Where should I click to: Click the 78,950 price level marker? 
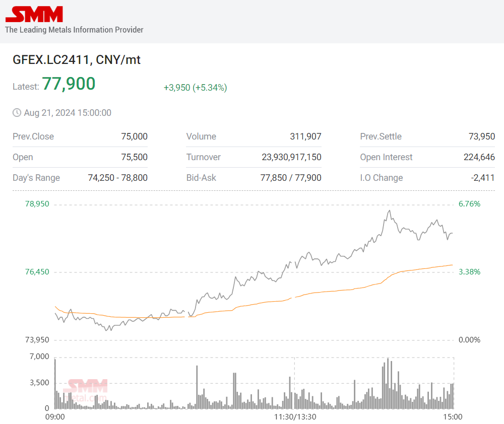pyautogui.click(x=37, y=204)
